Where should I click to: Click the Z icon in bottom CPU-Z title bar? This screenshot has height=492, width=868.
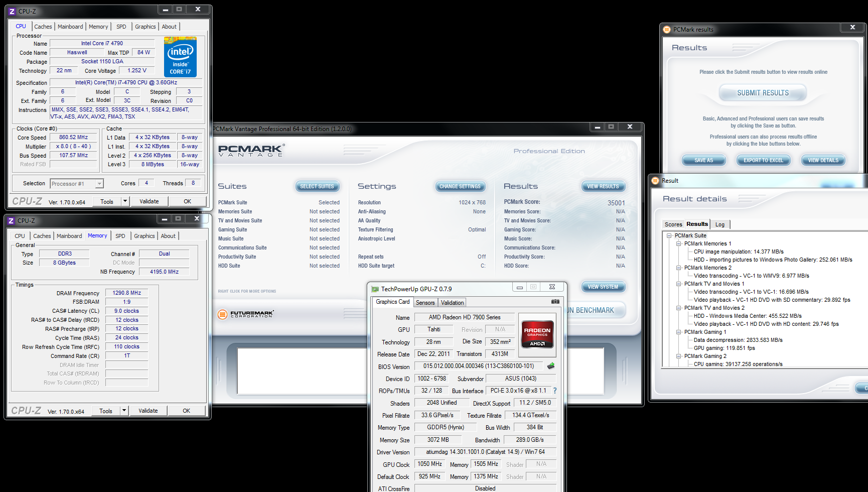pos(11,220)
